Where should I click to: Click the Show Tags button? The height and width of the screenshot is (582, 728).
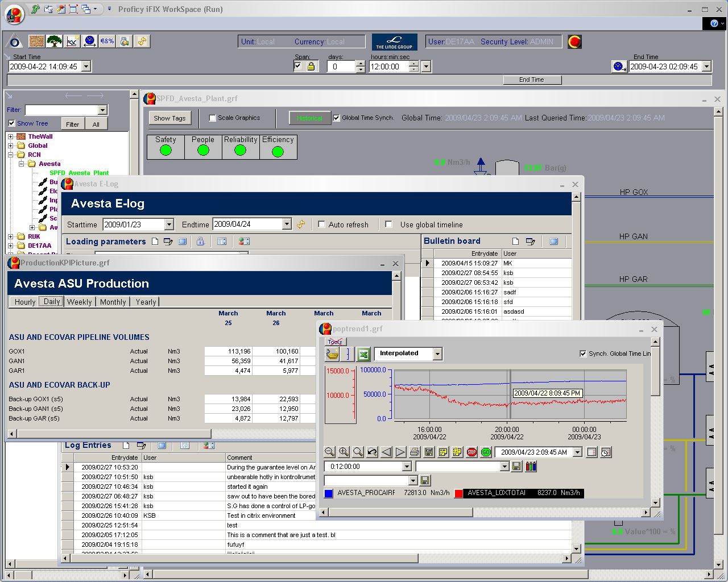169,118
